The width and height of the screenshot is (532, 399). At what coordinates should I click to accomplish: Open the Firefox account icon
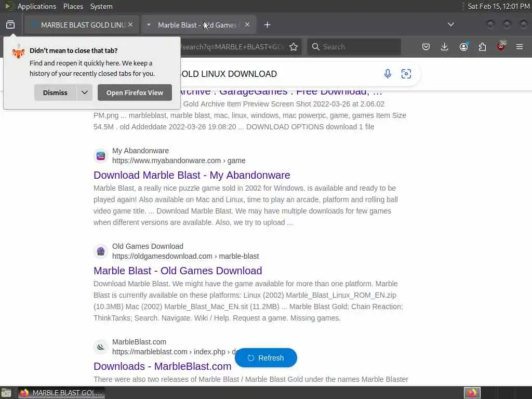point(463,47)
